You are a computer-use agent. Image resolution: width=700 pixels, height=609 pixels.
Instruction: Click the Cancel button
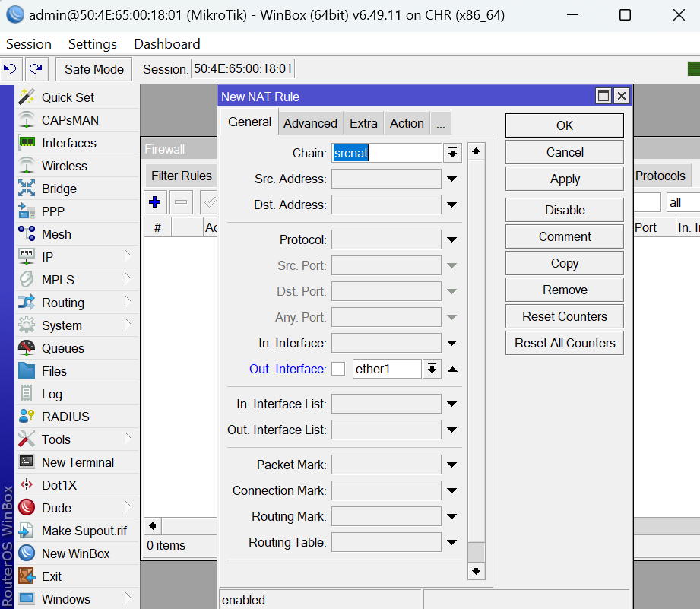pos(564,152)
